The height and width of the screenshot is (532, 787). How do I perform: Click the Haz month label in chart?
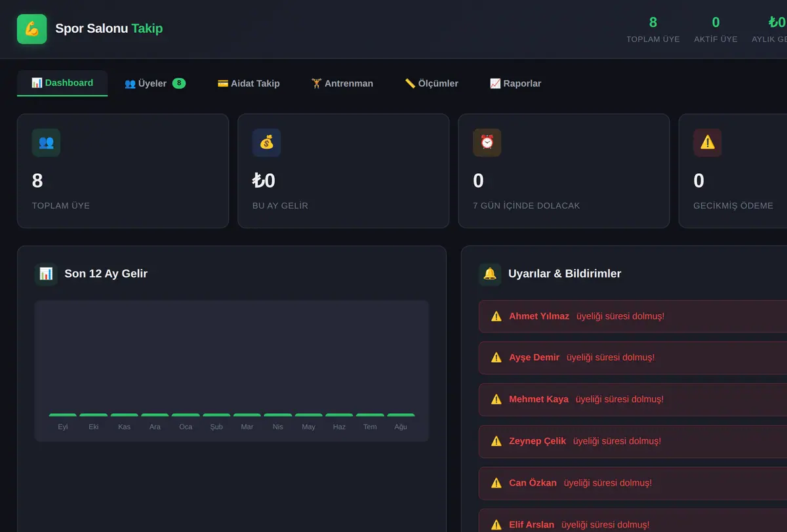[339, 427]
